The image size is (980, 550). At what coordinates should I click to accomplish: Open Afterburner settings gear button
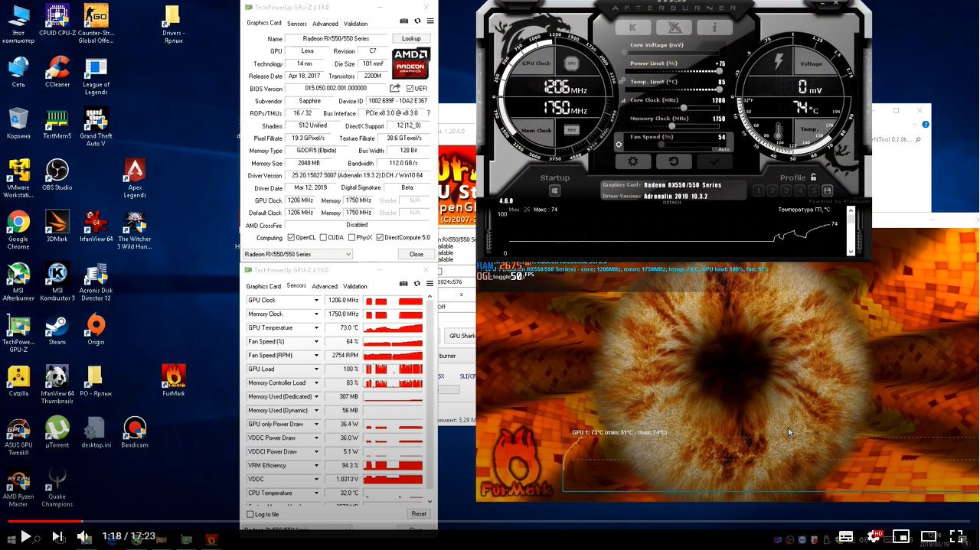(633, 161)
